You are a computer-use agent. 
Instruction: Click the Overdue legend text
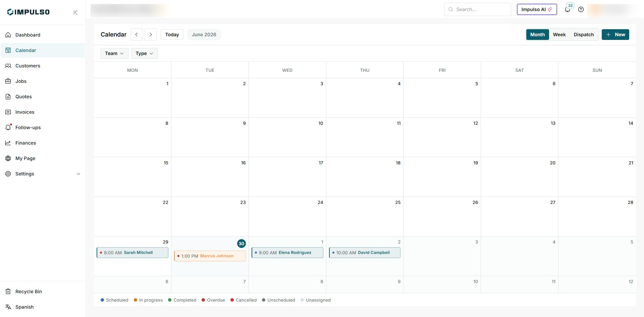216,300
